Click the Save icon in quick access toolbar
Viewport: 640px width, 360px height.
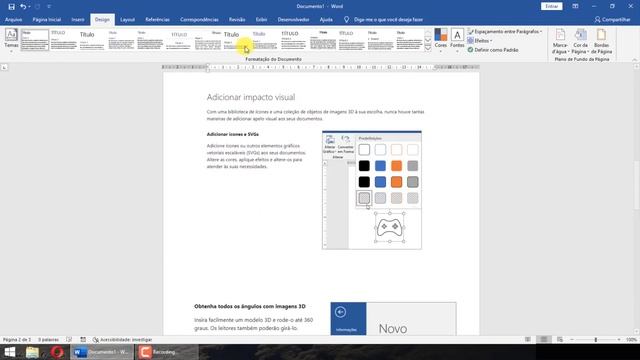(11, 7)
